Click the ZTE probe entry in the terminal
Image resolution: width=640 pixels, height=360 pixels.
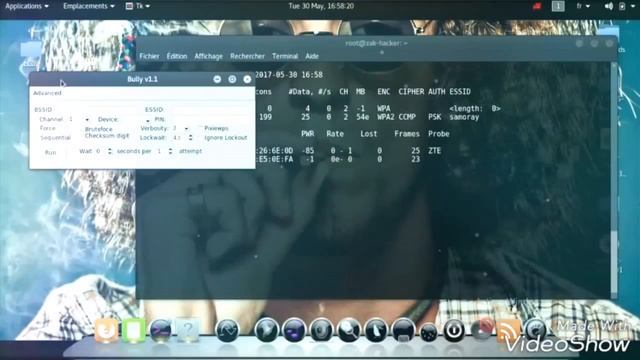[434, 151]
